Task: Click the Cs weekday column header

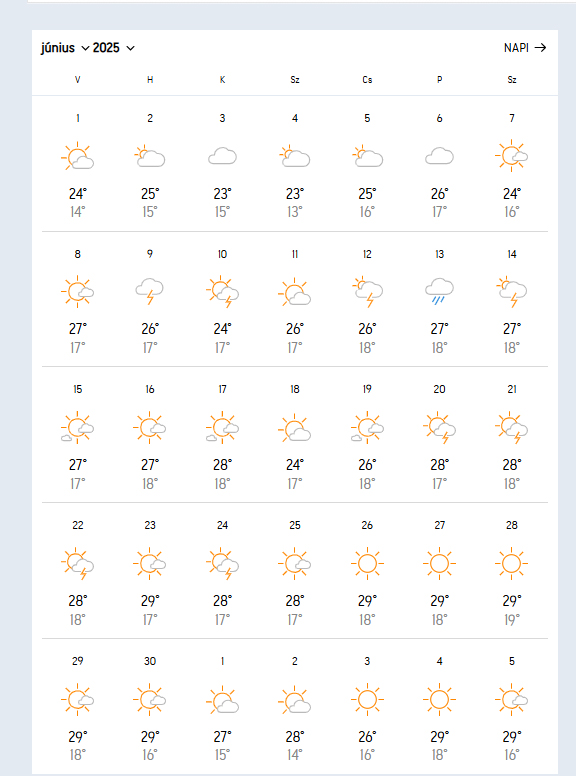Action: (x=367, y=80)
